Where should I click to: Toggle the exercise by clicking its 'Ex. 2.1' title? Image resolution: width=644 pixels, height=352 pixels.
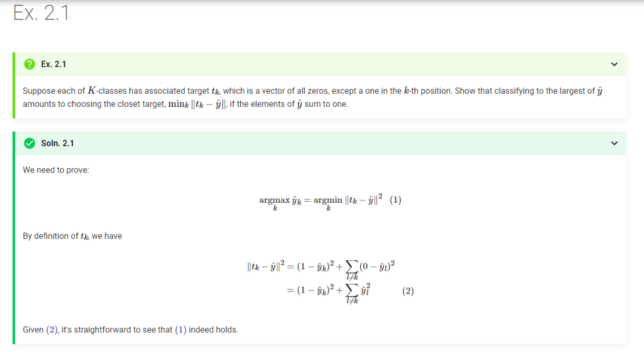(54, 64)
